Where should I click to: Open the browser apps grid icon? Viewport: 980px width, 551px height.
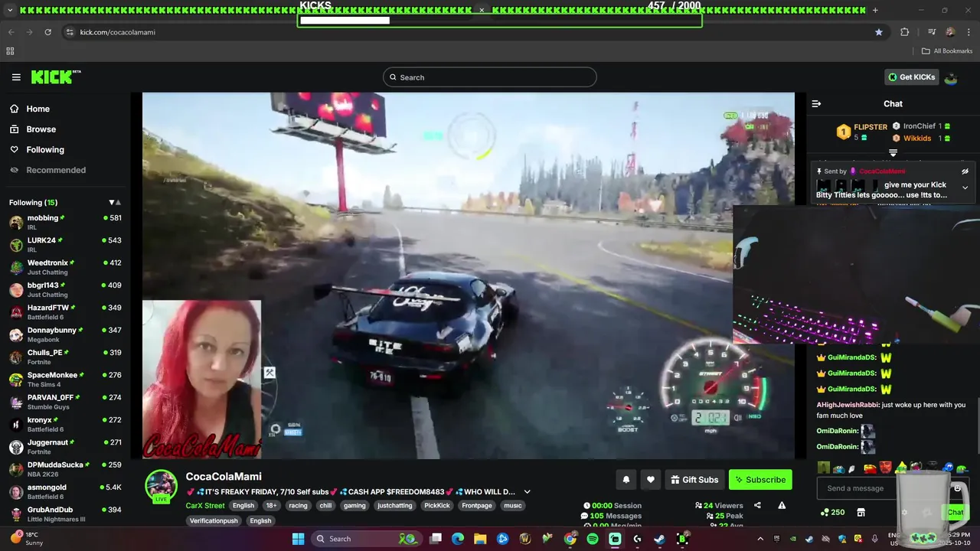10,51
